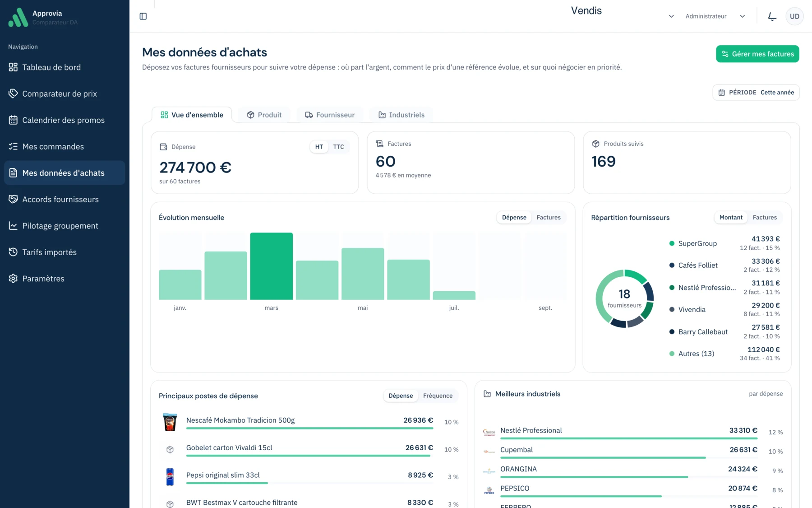Click the janv. bar in the monthly chart

coord(180,284)
